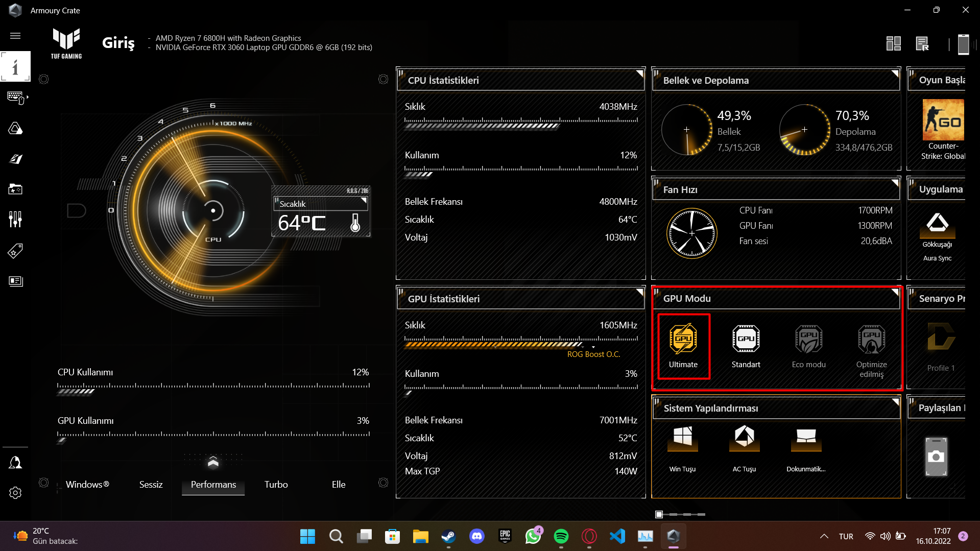
Task: Open Aura Sync from the sidebar
Action: (15, 128)
